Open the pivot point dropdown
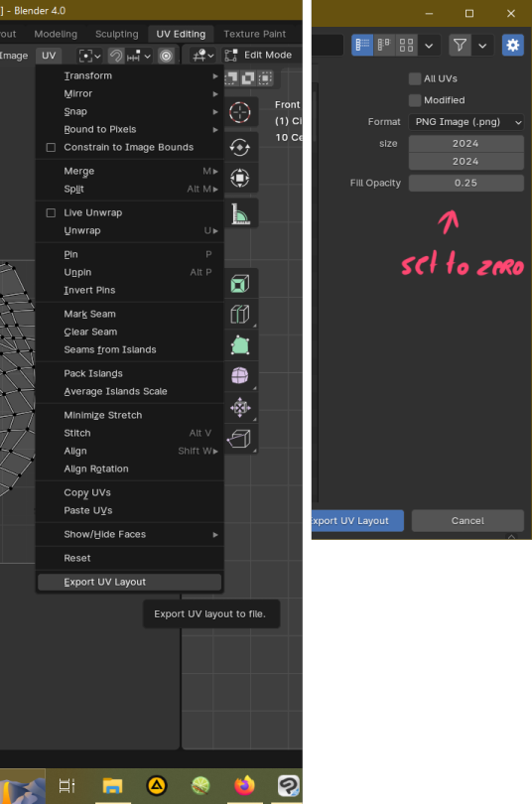The width and height of the screenshot is (532, 804). pyautogui.click(x=89, y=56)
